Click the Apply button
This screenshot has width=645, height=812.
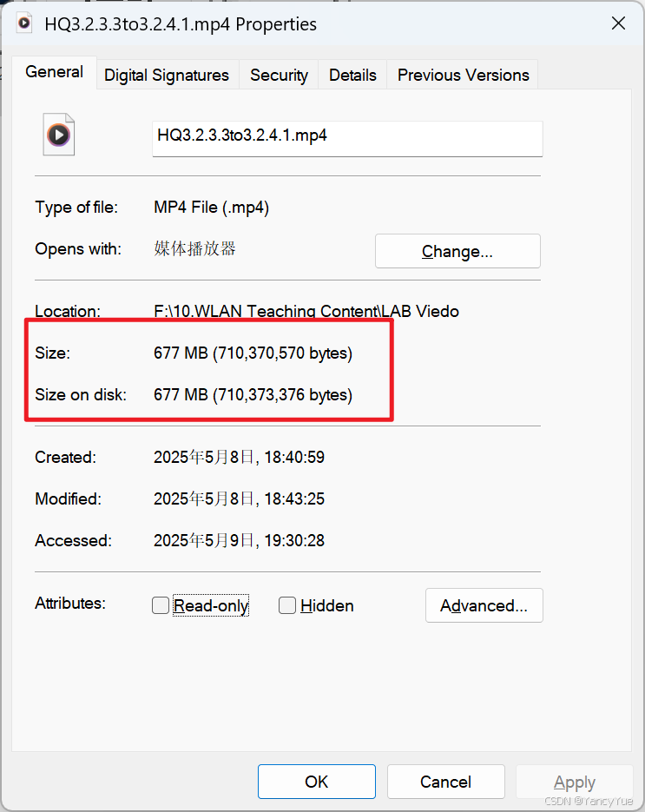(x=575, y=782)
